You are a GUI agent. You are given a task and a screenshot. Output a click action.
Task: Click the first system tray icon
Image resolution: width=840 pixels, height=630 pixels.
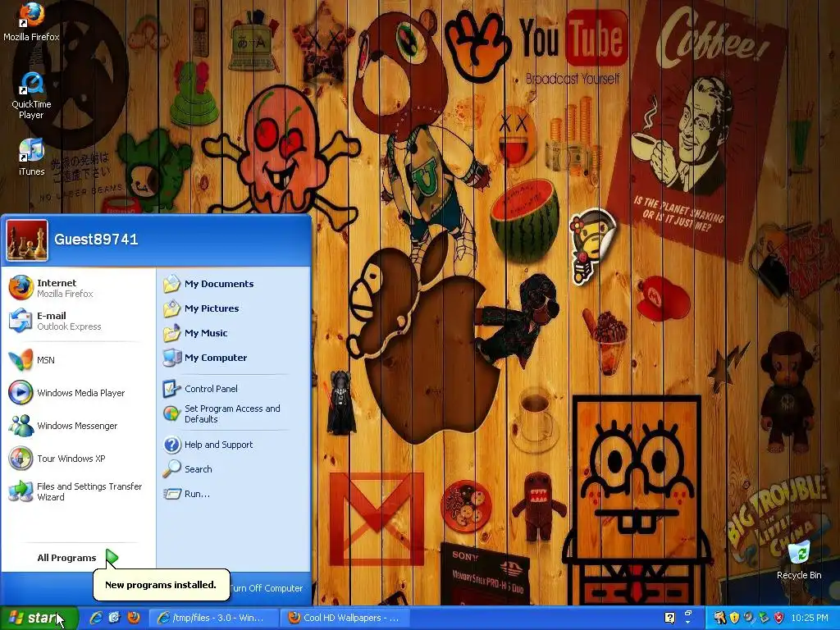(720, 618)
